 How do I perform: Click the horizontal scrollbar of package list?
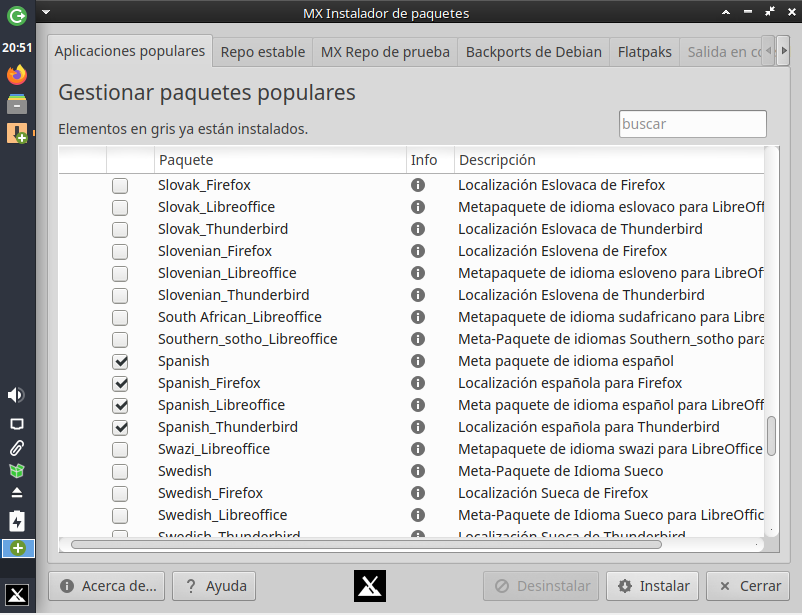366,544
